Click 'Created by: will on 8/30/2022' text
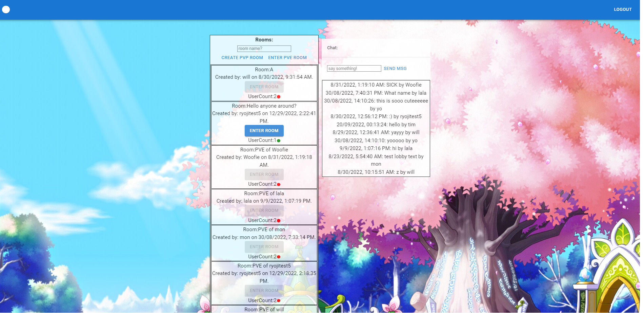The height and width of the screenshot is (313, 644). point(264,77)
